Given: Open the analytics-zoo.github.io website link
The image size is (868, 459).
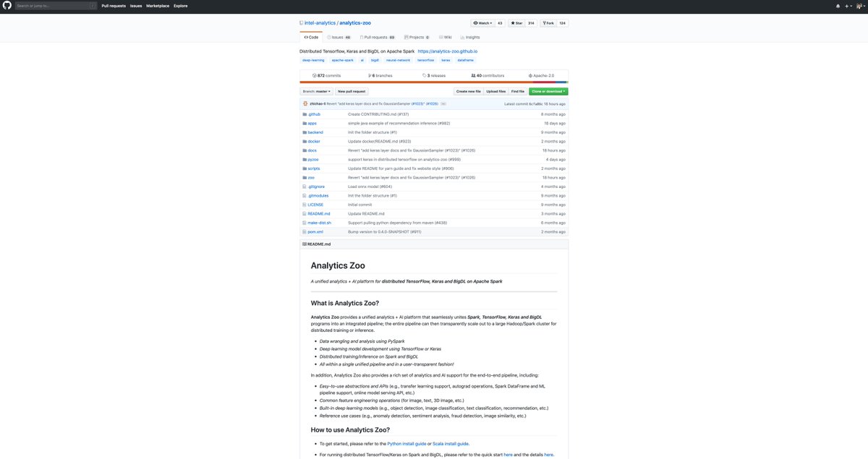Looking at the screenshot, I should point(448,51).
